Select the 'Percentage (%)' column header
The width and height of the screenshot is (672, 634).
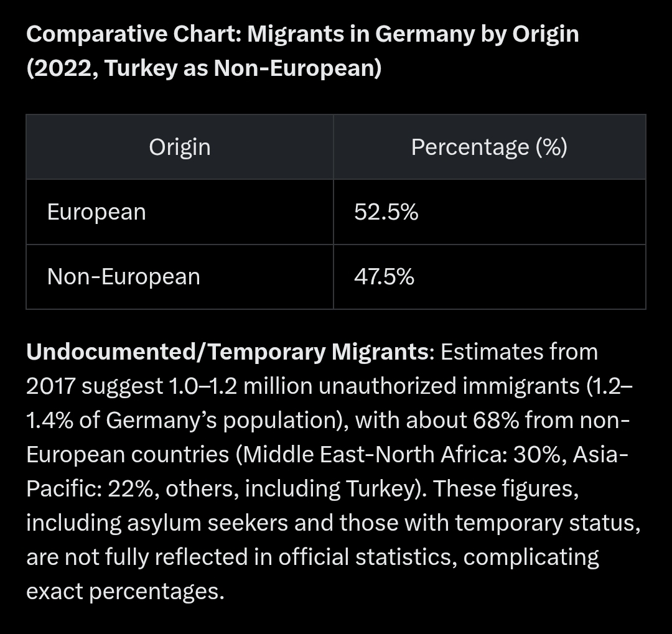coord(489,147)
